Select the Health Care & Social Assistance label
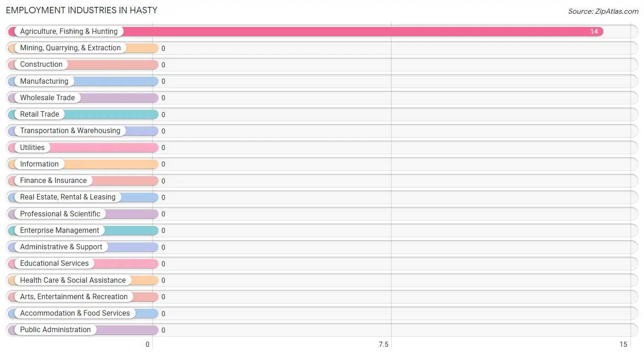 coord(73,280)
